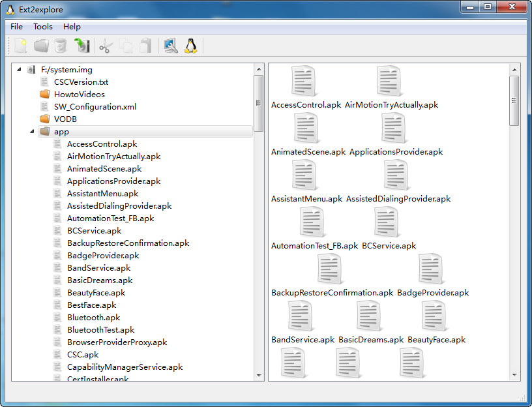Image resolution: width=532 pixels, height=407 pixels.
Task: Select BasicDreams.apk in the left tree
Action: 100,280
